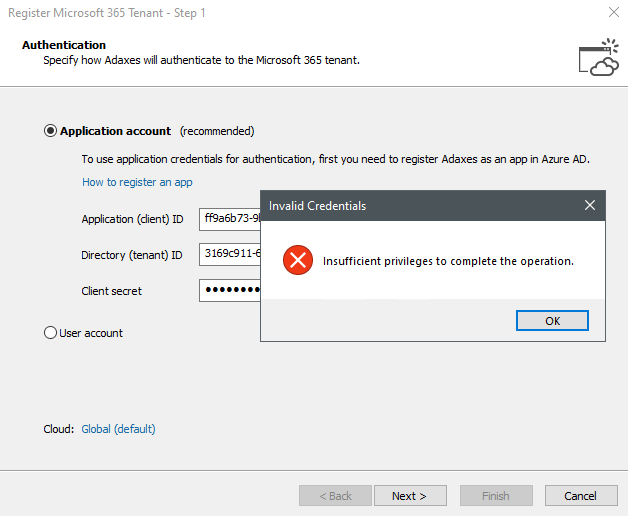Click the Authentication heading text
Image resolution: width=628 pixels, height=516 pixels.
(64, 45)
